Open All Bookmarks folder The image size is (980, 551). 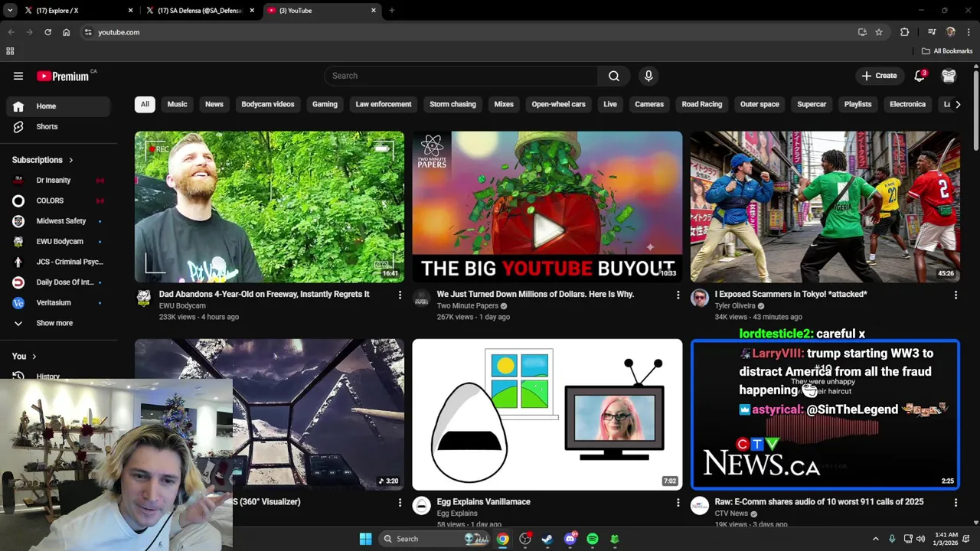pos(947,51)
